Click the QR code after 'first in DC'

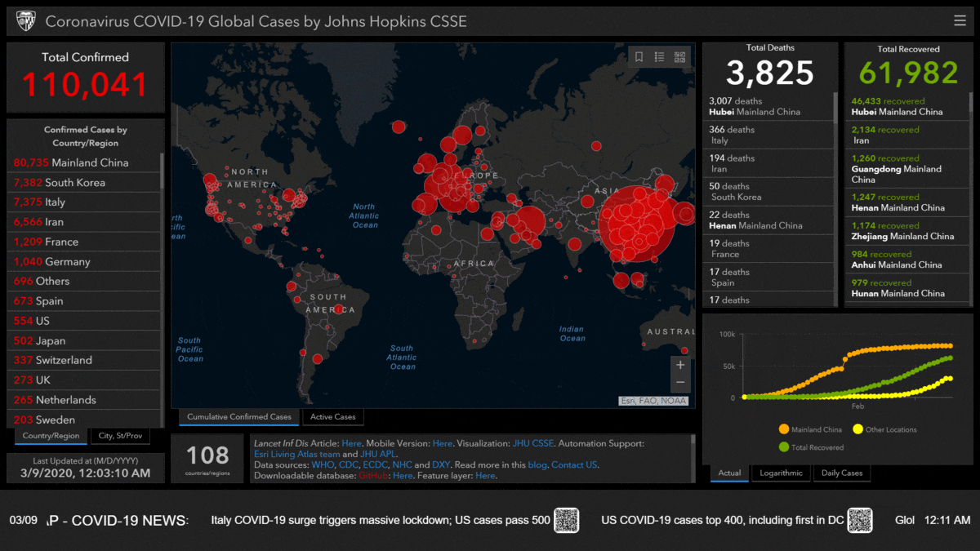point(860,520)
